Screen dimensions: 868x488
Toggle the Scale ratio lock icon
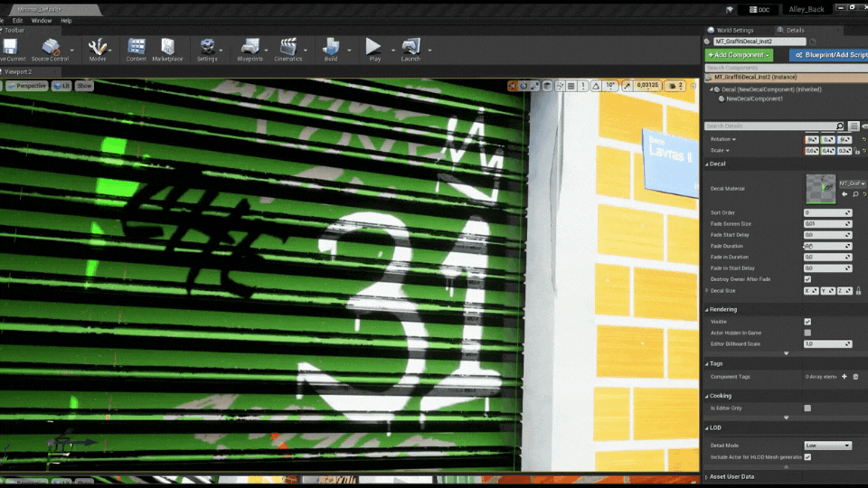pos(857,151)
